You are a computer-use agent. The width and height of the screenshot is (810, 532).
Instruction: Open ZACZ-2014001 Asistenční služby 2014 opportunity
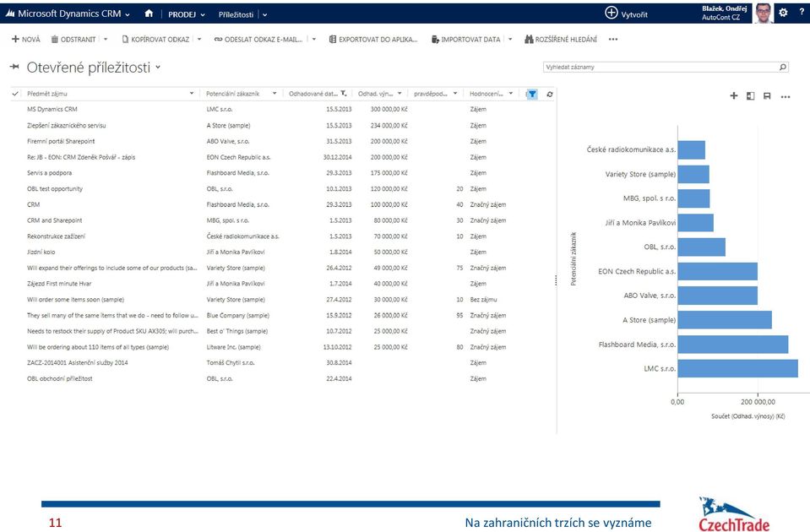(78, 362)
